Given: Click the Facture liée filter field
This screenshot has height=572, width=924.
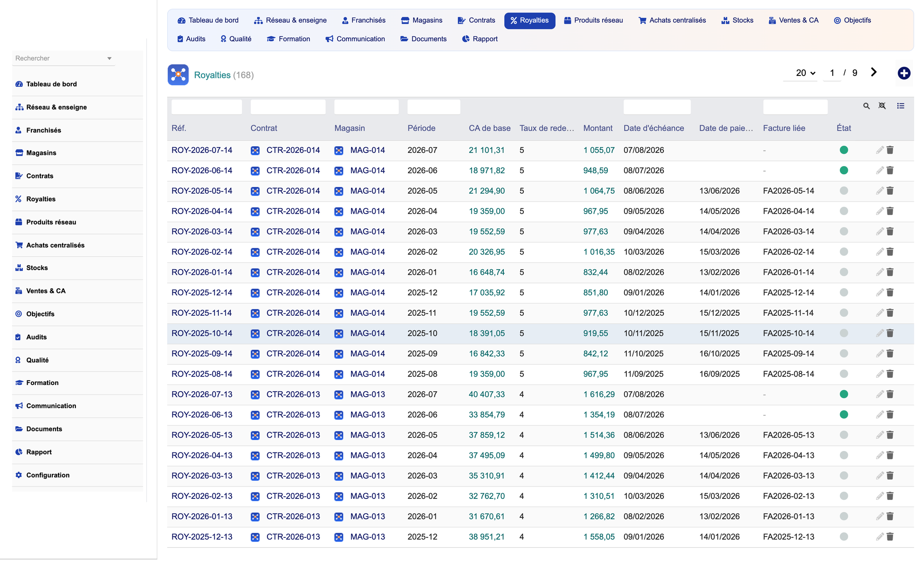Looking at the screenshot, I should tap(795, 107).
